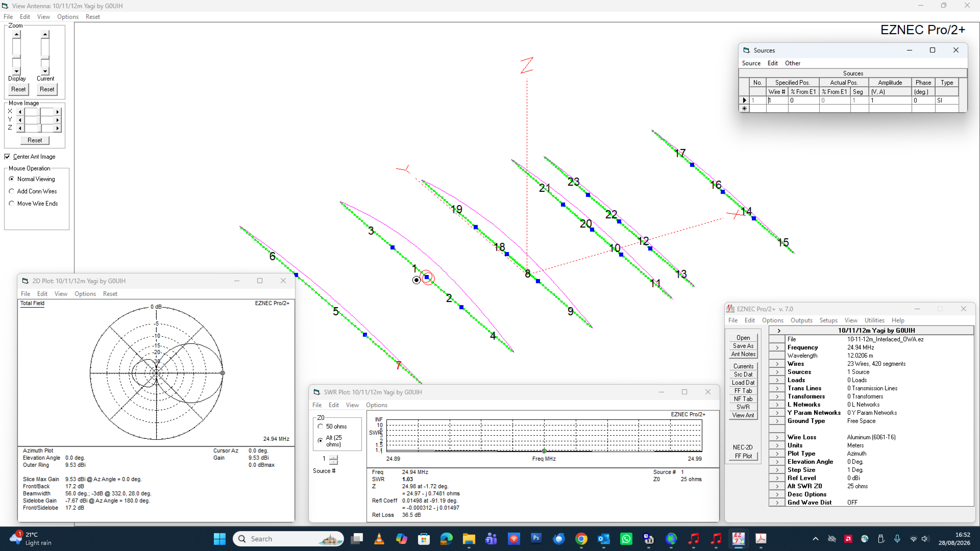
Task: Open Microsoft Teams from the taskbar
Action: pyautogui.click(x=491, y=538)
